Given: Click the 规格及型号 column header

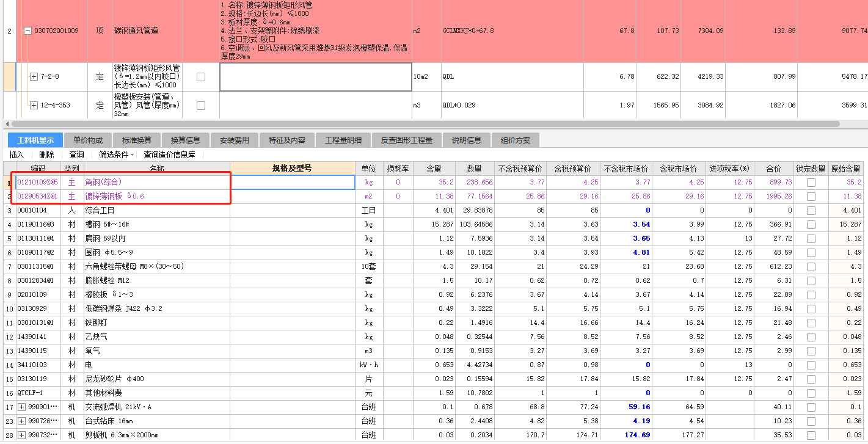Looking at the screenshot, I should (x=292, y=168).
